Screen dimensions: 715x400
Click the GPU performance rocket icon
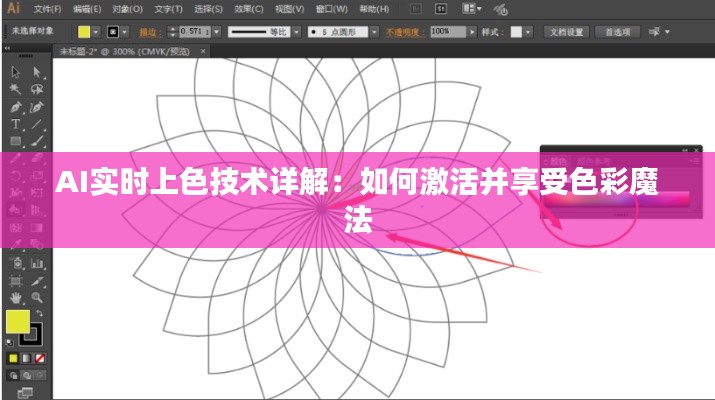tap(501, 10)
